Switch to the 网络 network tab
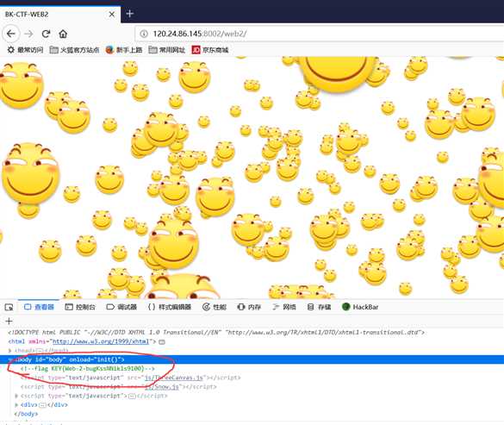Viewport: 504px width, 425px height. (284, 307)
